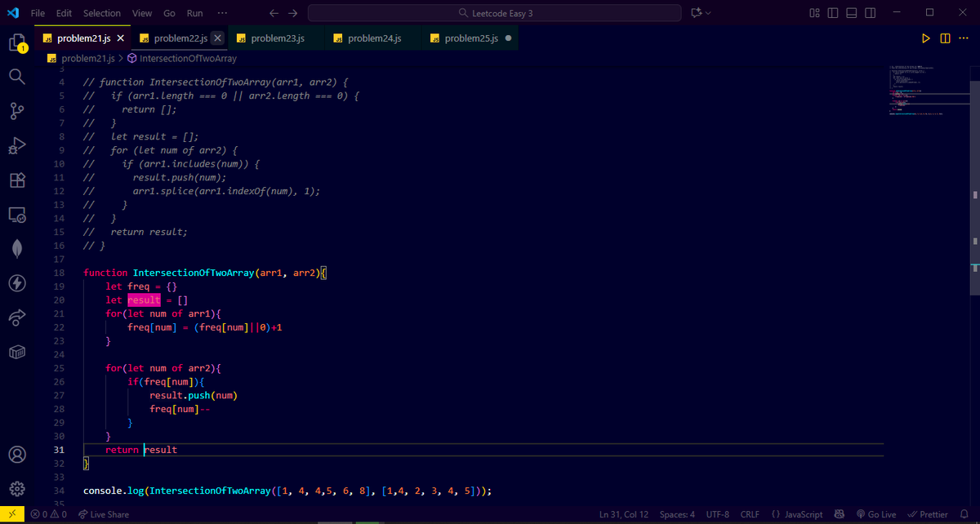Close the problem21.js tab
The image size is (980, 524).
click(x=121, y=38)
